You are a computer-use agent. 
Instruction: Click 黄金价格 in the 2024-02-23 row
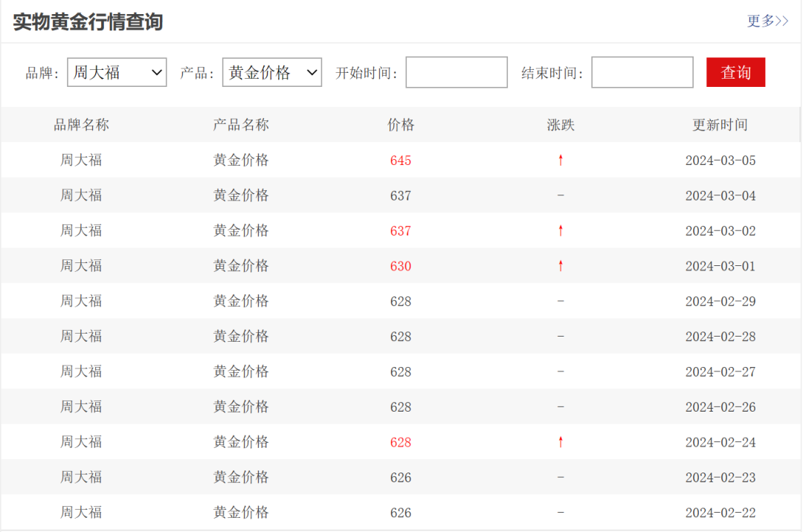tap(241, 477)
